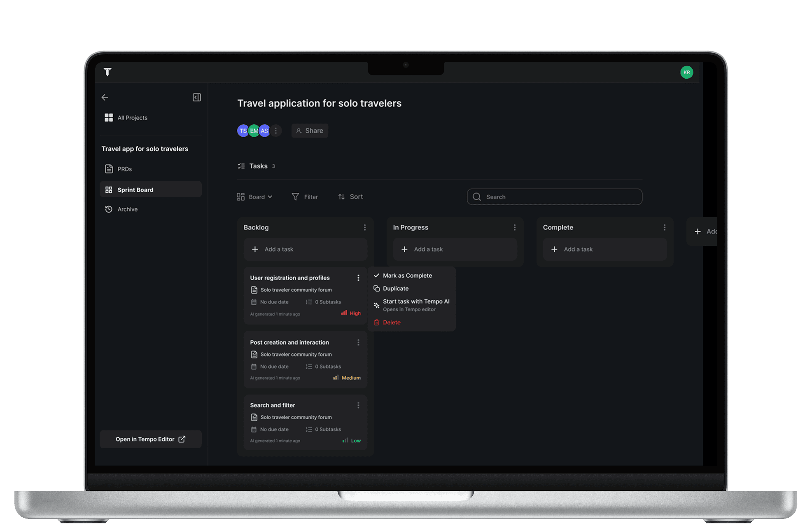The image size is (812, 528).
Task: Click the Tempo logo icon
Action: pyautogui.click(x=107, y=72)
